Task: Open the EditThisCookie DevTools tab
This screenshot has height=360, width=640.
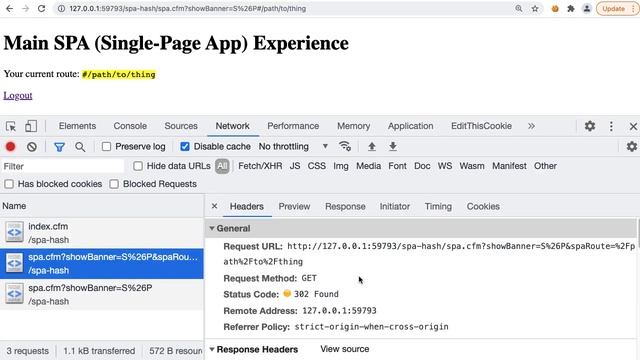Action: 481,126
